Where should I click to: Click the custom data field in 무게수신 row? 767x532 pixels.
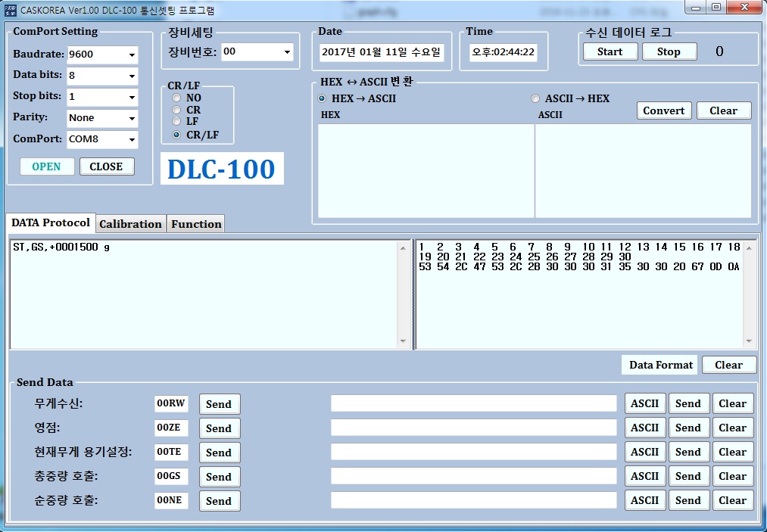click(473, 403)
